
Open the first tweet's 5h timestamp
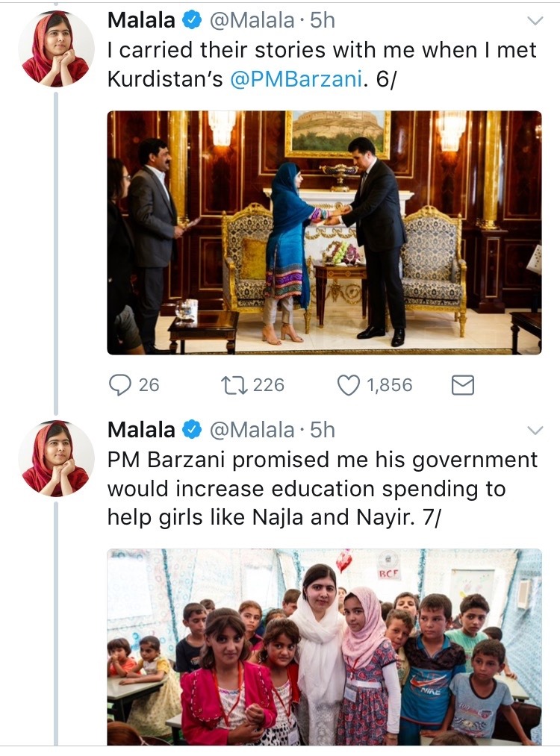click(323, 21)
